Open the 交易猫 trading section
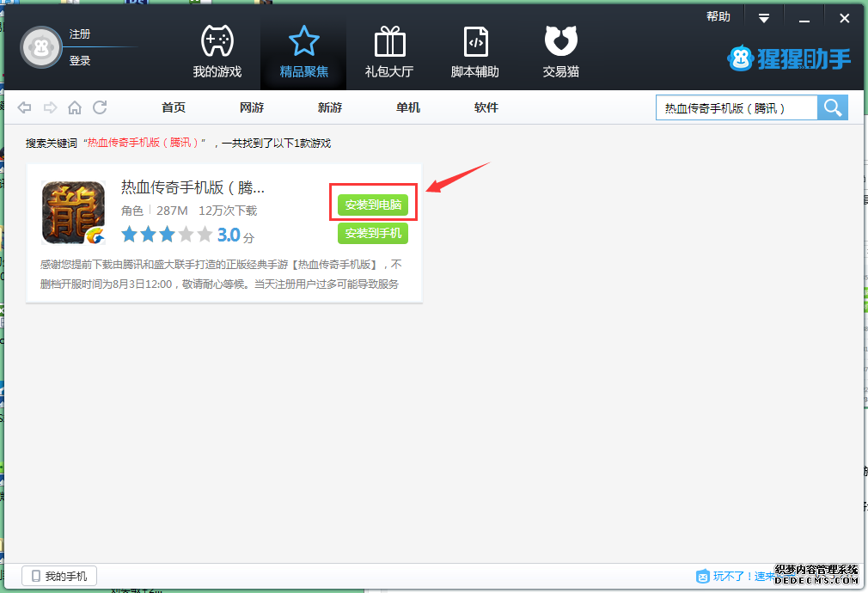The height and width of the screenshot is (593, 868). coord(561,52)
